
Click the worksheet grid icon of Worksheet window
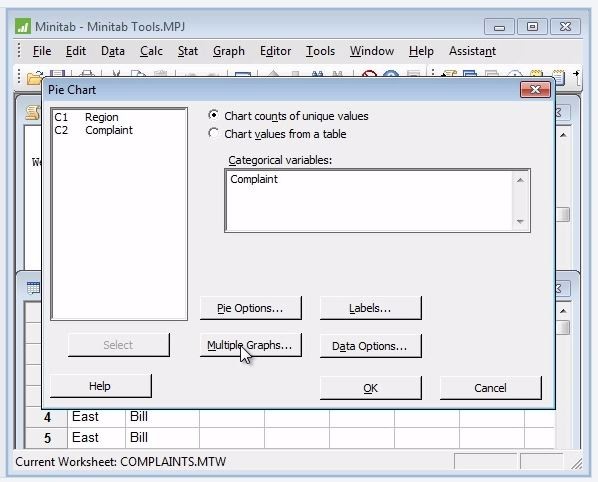click(33, 288)
